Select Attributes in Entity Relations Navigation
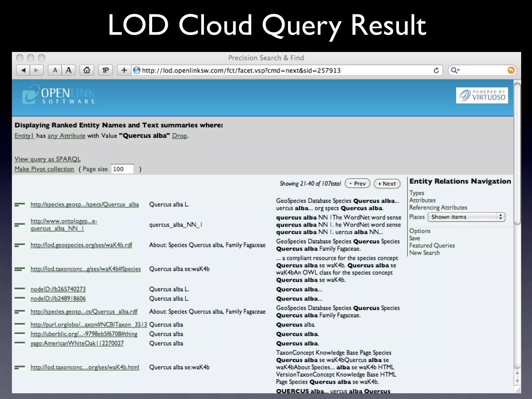The height and width of the screenshot is (399, 532). tap(422, 200)
